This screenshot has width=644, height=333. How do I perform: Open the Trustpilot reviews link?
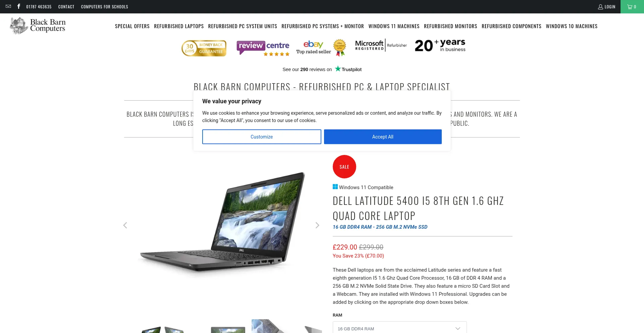click(x=322, y=69)
